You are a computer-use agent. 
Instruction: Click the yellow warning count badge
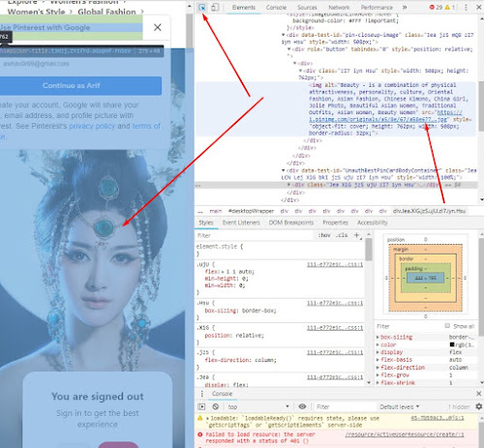coord(450,7)
